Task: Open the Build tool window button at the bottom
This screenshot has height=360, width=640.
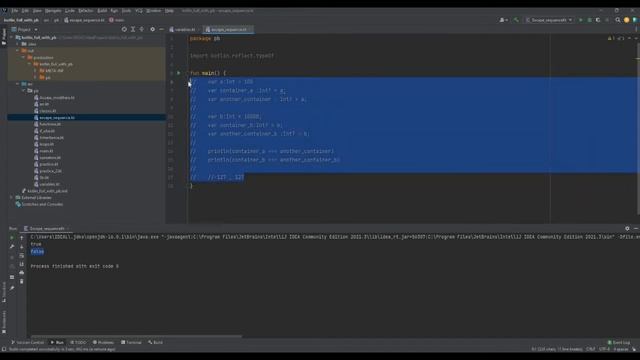Action: pos(156,342)
